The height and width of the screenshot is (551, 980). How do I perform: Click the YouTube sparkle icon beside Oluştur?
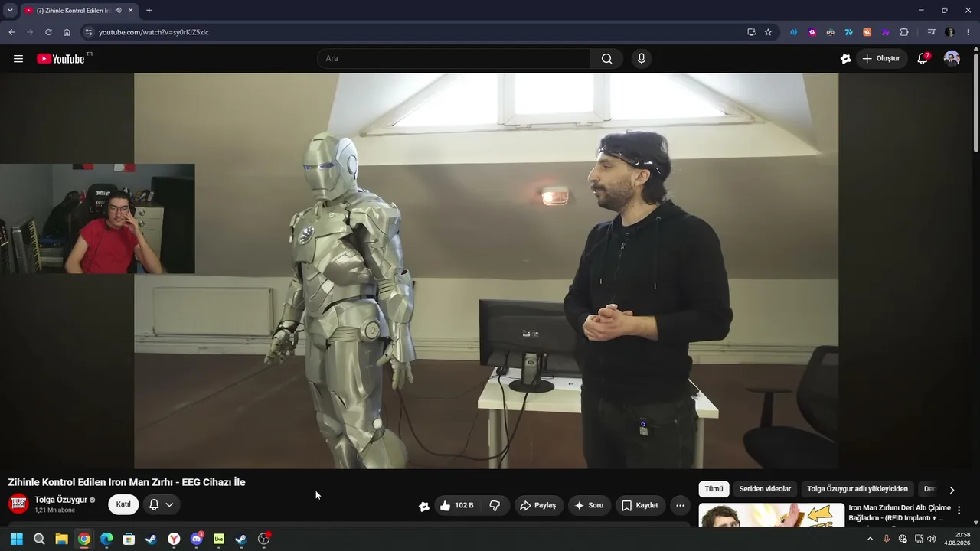(845, 59)
